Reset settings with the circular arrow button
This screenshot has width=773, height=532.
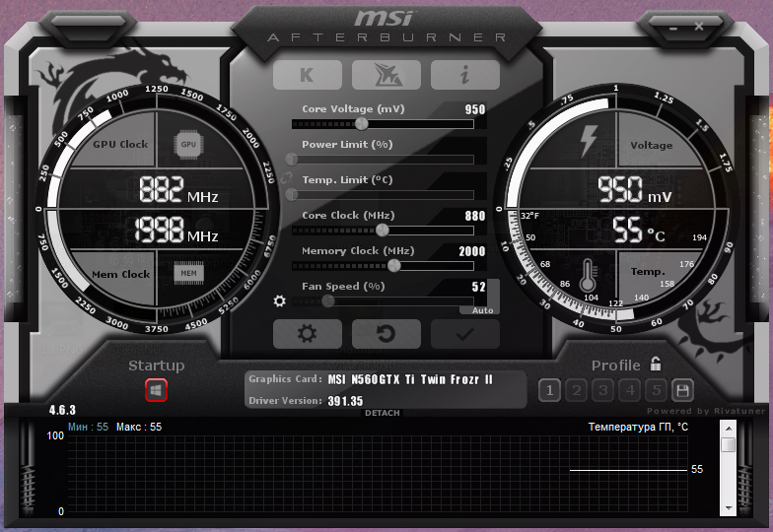coord(386,333)
